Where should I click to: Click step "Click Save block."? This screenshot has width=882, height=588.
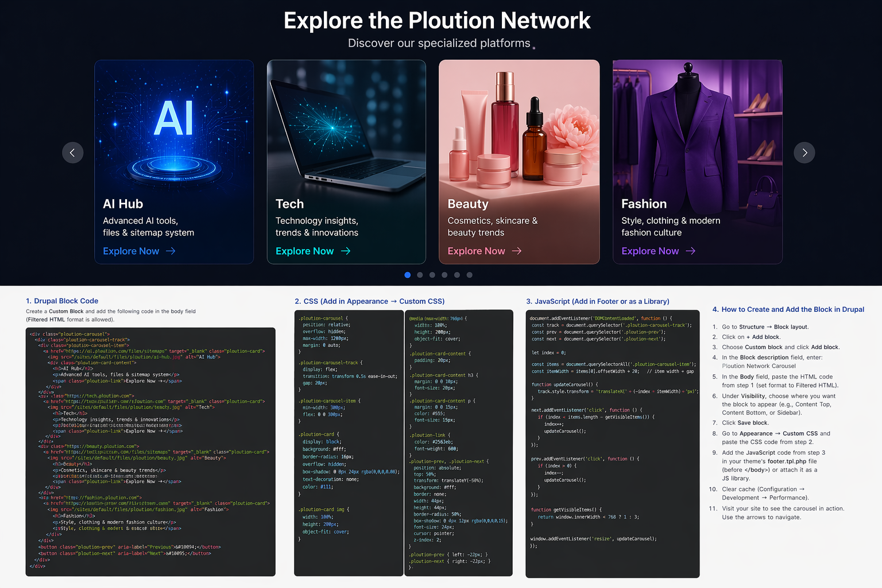click(x=745, y=423)
